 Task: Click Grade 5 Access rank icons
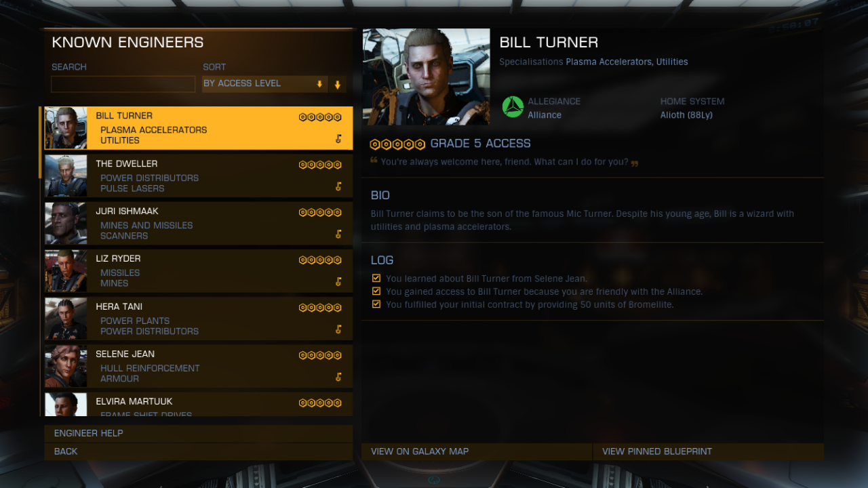point(397,144)
